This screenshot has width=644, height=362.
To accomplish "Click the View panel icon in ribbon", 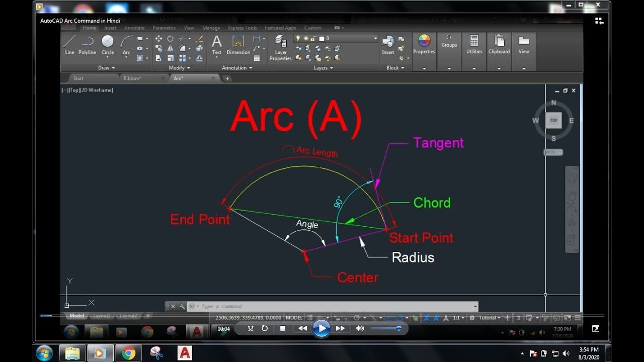I will tap(524, 40).
